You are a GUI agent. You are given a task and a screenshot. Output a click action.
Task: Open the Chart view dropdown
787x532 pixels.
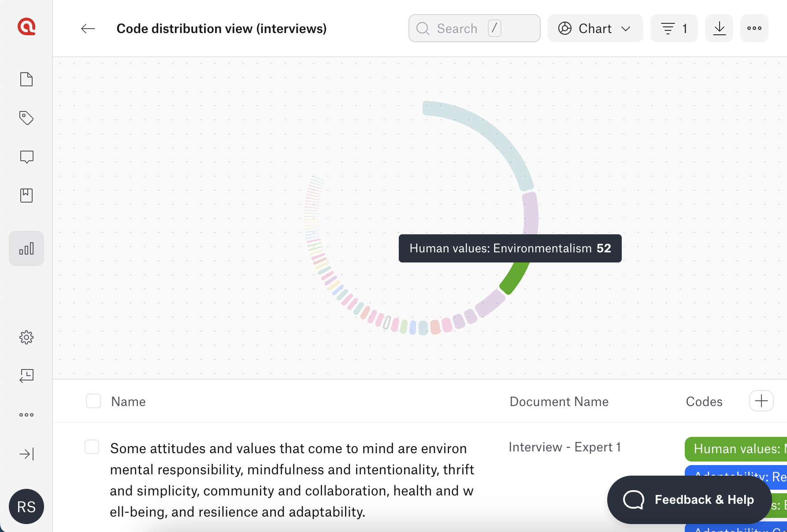click(595, 29)
